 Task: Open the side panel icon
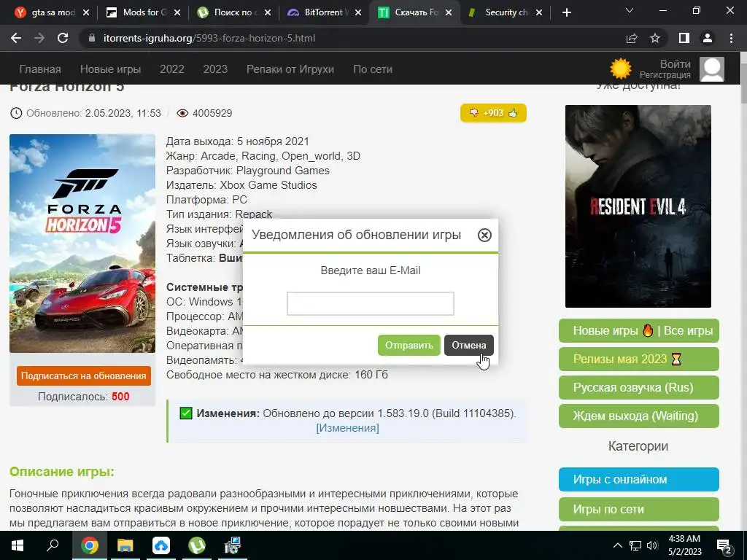(x=684, y=38)
